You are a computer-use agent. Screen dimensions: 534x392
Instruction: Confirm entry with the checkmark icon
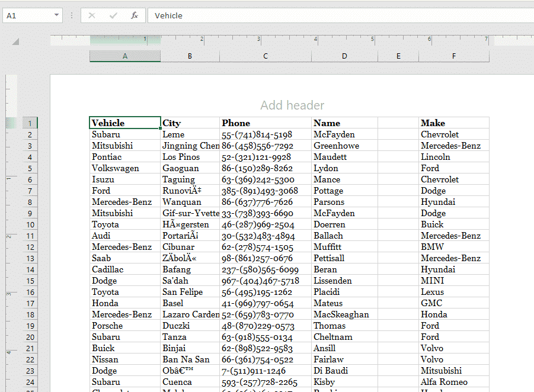[x=113, y=15]
